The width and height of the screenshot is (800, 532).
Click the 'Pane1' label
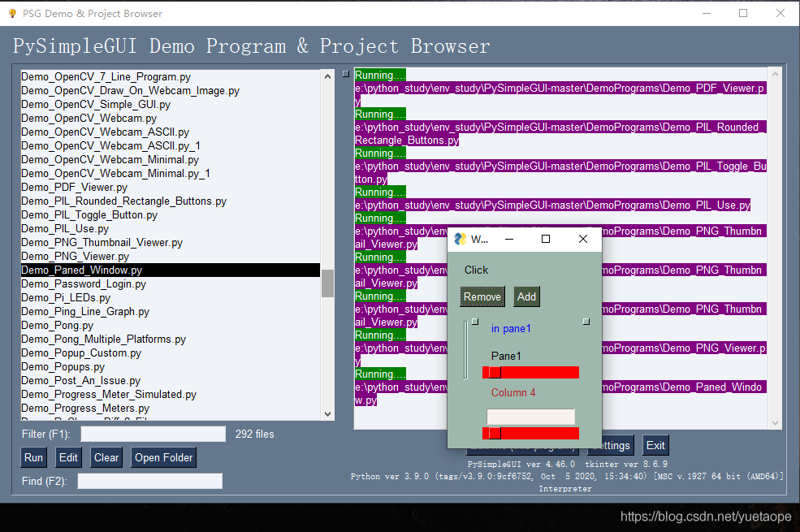[x=506, y=356]
